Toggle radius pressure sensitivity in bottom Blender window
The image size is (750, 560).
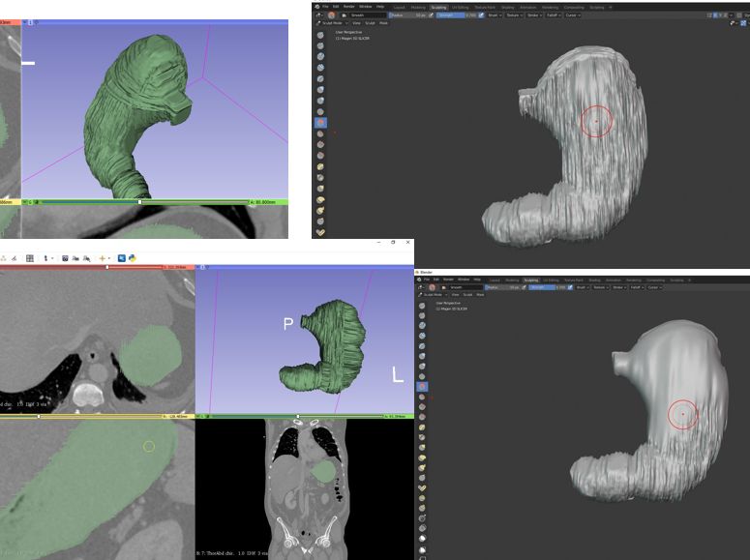pos(524,287)
